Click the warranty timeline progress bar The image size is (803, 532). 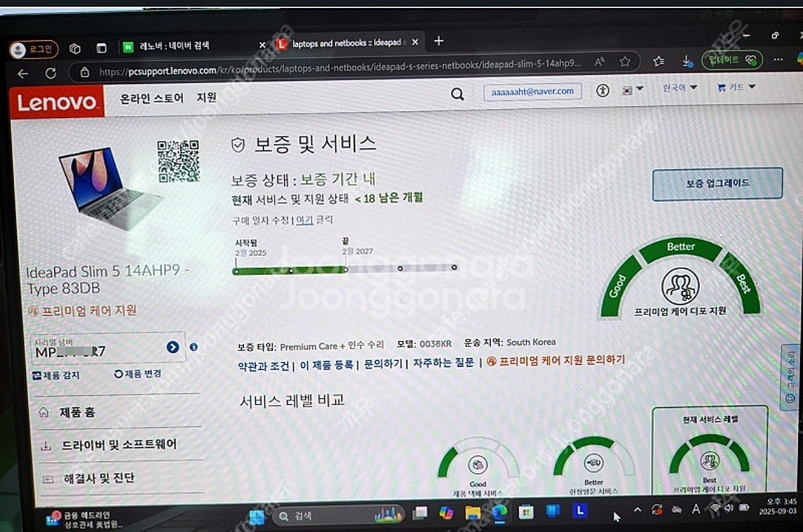point(344,269)
